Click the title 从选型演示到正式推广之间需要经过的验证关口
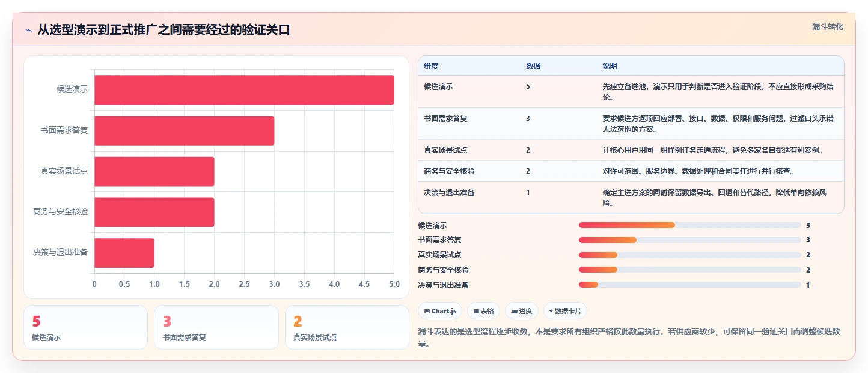Viewport: 868px width, 373px height. pos(164,29)
